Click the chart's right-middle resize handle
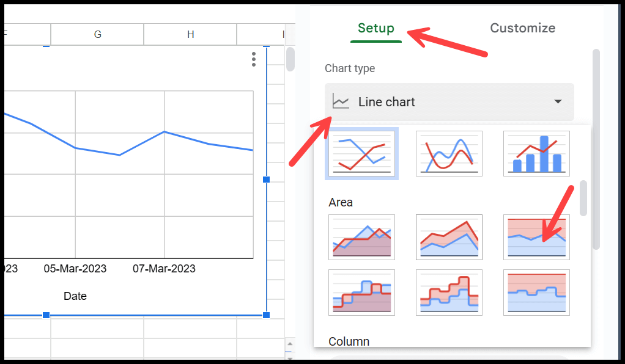This screenshot has width=625, height=364. 266,180
